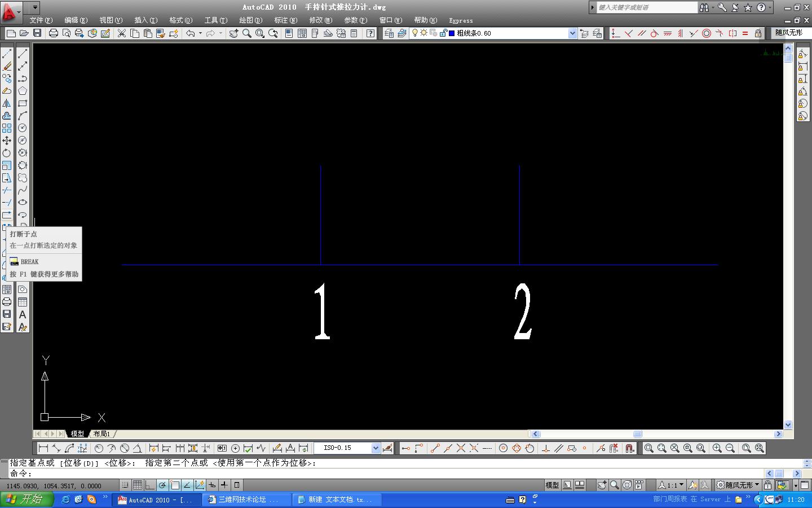812x508 pixels.
Task: Click the AutoCAD application menu button
Action: click(11, 11)
